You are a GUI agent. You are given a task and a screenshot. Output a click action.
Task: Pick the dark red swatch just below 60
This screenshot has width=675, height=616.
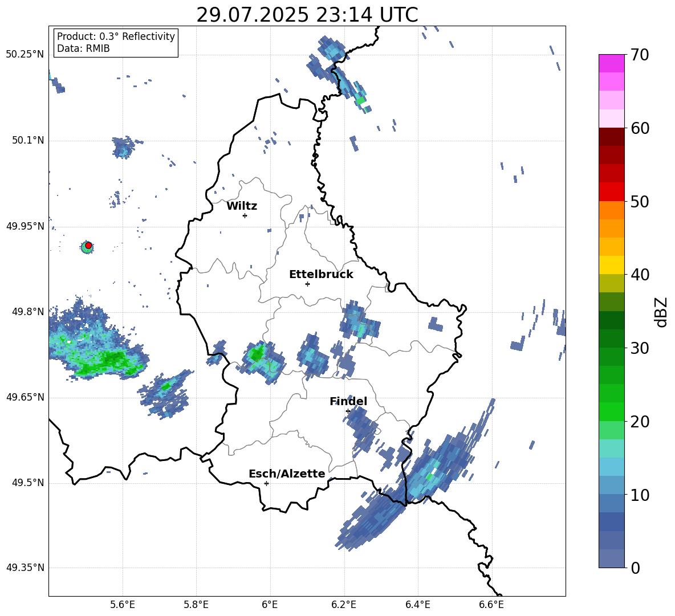pyautogui.click(x=611, y=137)
